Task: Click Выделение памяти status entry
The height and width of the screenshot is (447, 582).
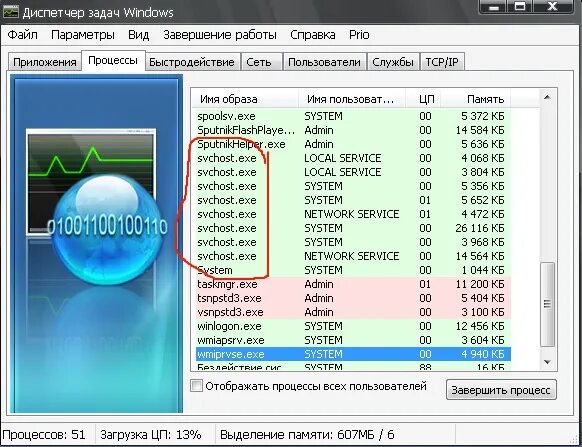Action: (307, 434)
